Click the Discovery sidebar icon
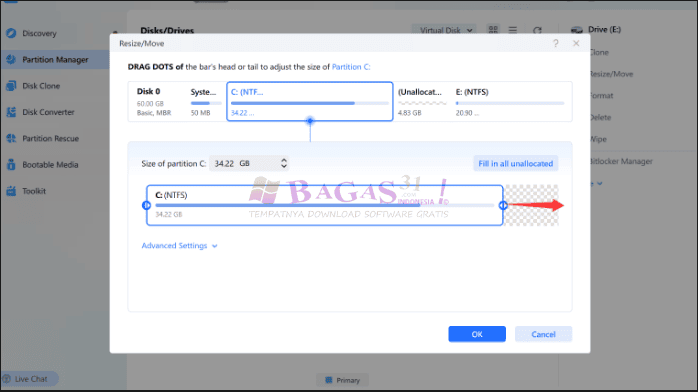This screenshot has width=698, height=392. (x=11, y=33)
